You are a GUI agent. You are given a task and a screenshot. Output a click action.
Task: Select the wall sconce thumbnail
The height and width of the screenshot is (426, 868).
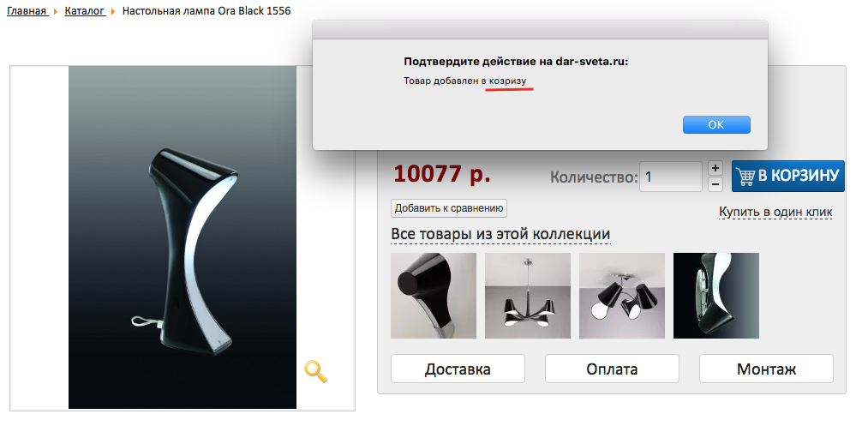tap(715, 296)
